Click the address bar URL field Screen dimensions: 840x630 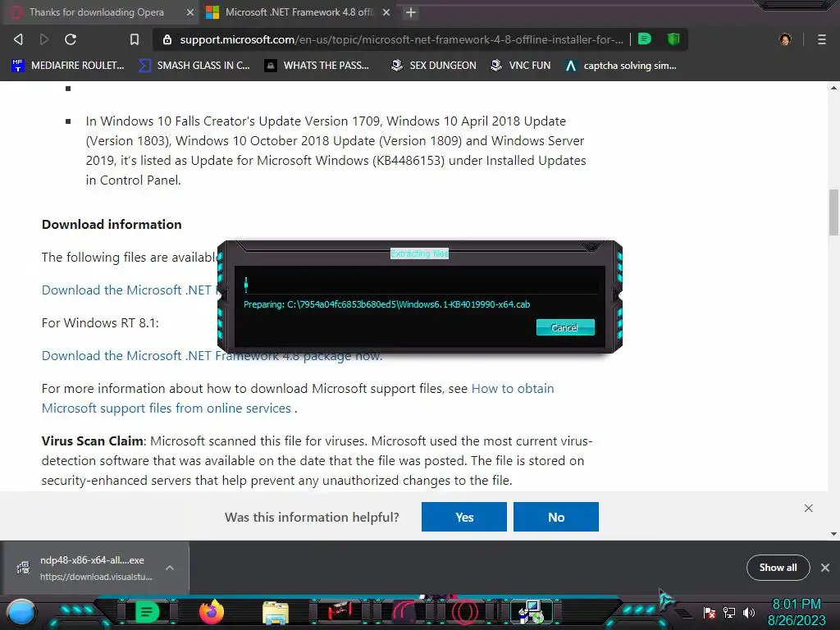402,39
